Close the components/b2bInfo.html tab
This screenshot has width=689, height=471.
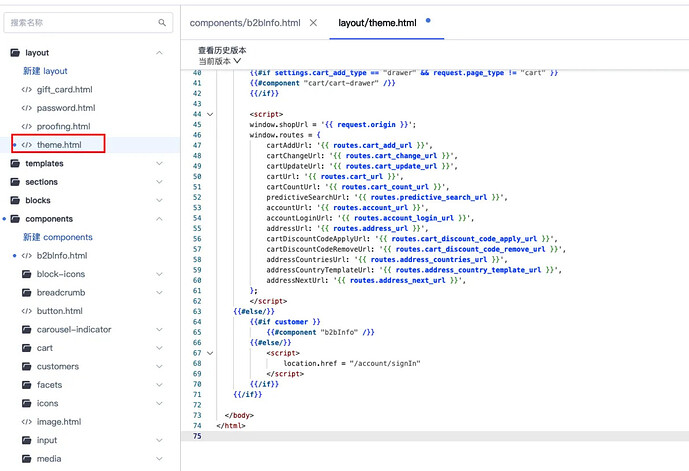313,22
